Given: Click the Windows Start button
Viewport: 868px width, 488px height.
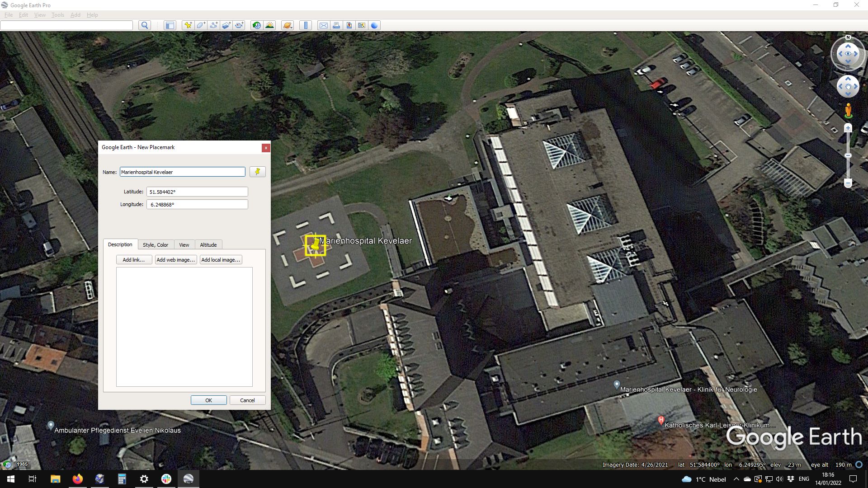Looking at the screenshot, I should coord(11,479).
